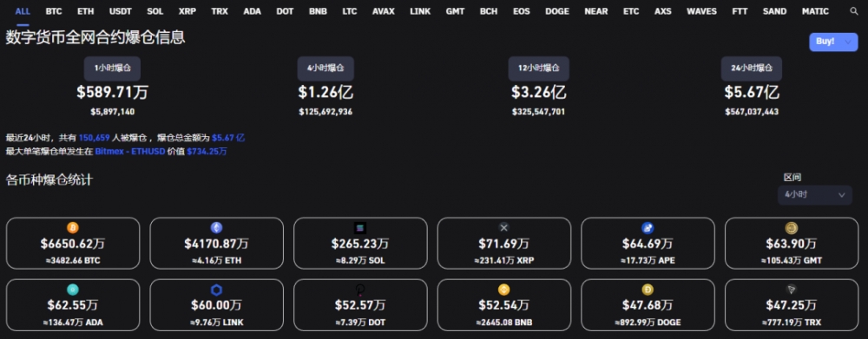This screenshot has width=868, height=339.
Task: Select the 1小时爆仓 period button
Action: (112, 68)
